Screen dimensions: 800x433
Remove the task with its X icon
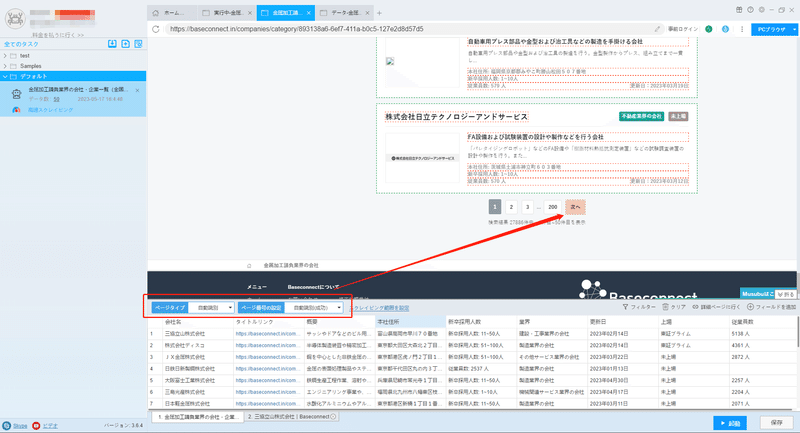[x=137, y=90]
